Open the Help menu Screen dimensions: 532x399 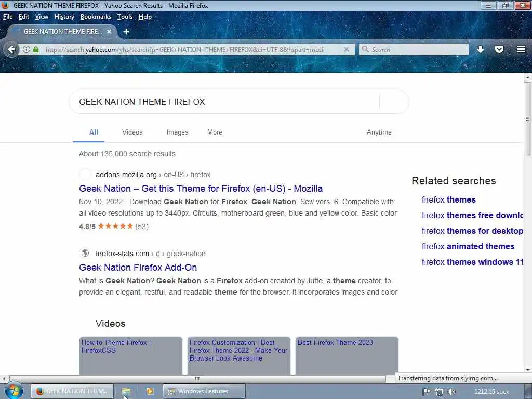pos(145,17)
